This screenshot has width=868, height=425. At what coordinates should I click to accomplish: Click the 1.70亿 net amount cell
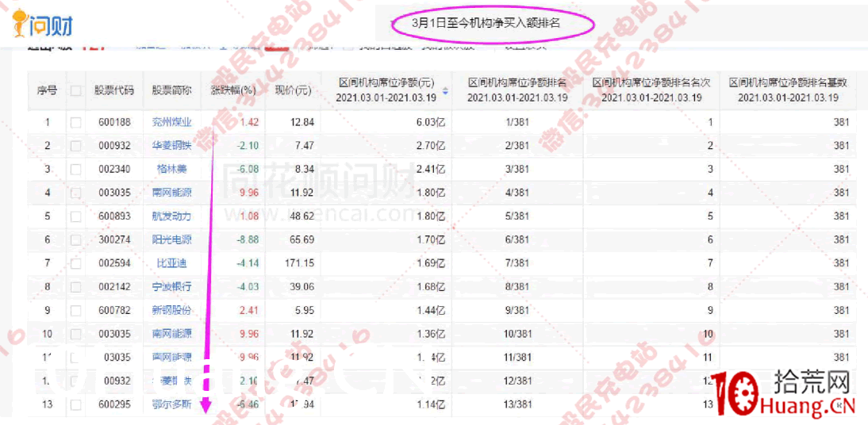point(431,239)
